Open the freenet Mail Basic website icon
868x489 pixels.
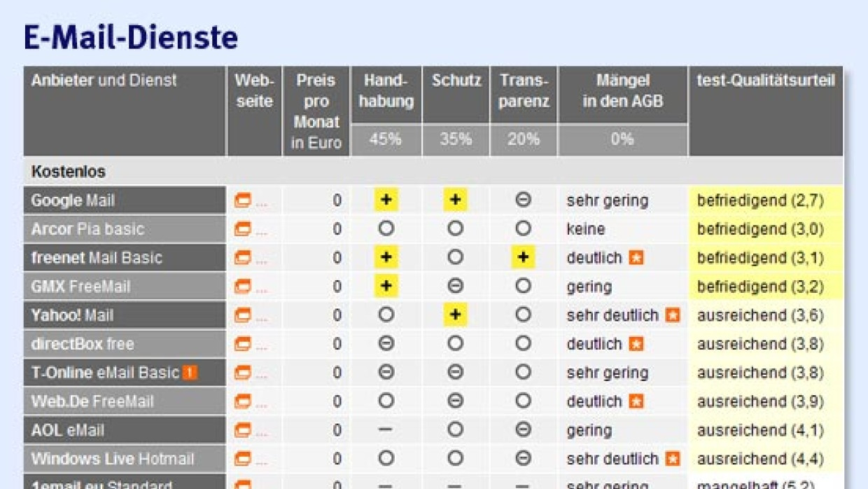pyautogui.click(x=242, y=258)
